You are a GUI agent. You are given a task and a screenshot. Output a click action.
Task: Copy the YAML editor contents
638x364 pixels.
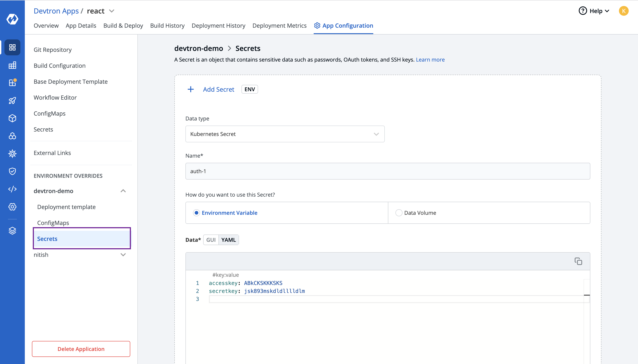click(x=579, y=261)
